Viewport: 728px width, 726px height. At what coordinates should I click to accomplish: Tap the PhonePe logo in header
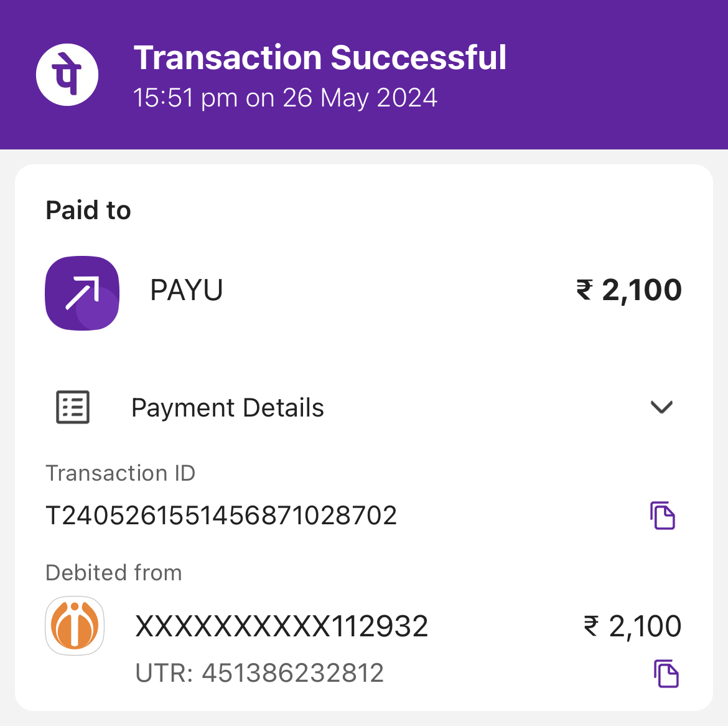point(67,75)
